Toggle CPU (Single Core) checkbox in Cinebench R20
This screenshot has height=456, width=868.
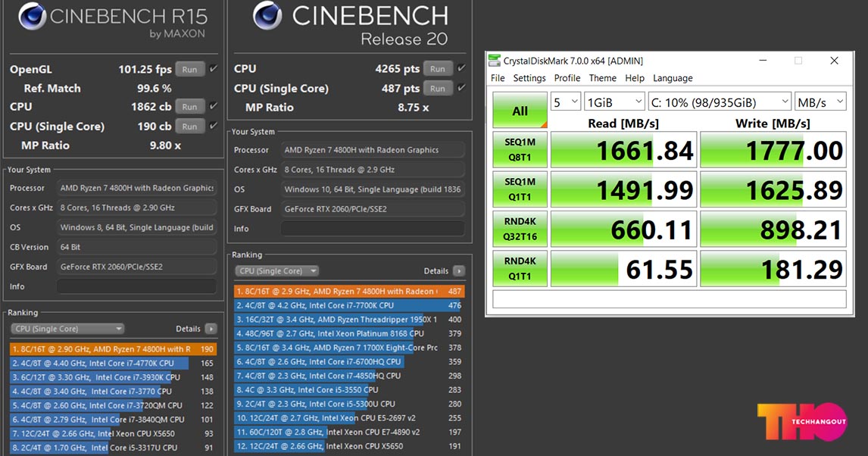[461, 88]
